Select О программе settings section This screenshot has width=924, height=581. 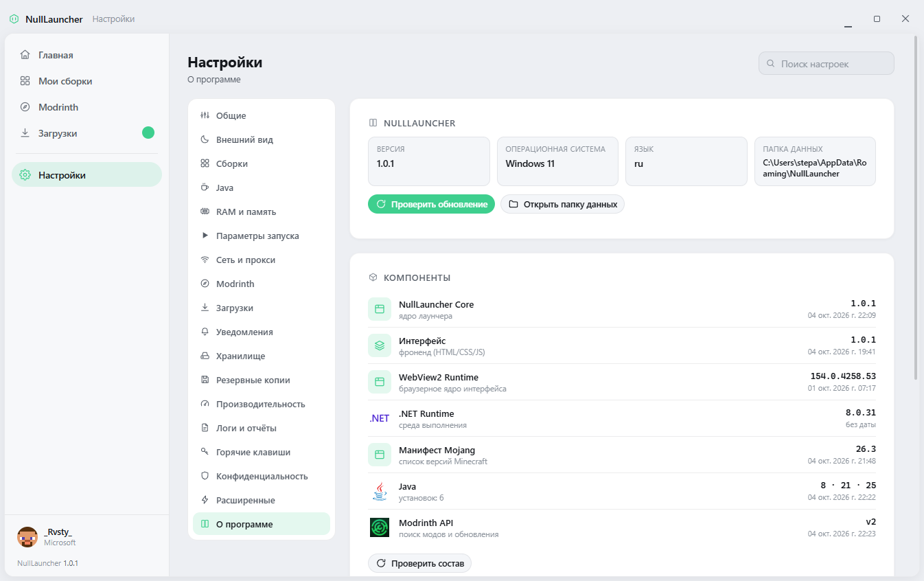tap(262, 525)
